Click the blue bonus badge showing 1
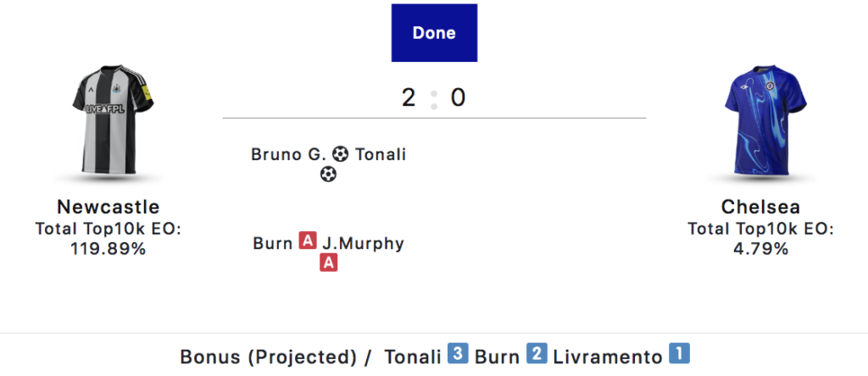 click(679, 355)
